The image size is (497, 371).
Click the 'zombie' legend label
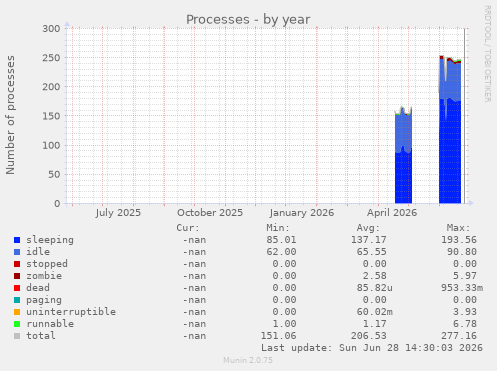[x=44, y=276]
